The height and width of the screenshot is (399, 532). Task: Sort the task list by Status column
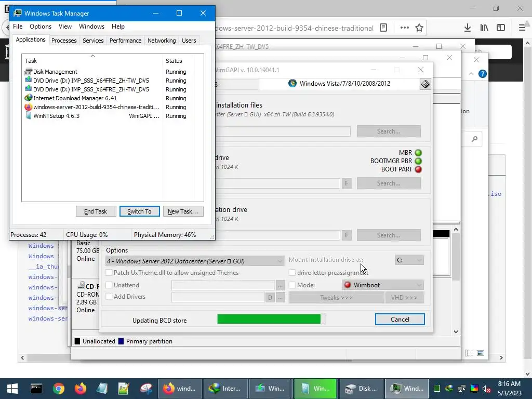(x=178, y=61)
